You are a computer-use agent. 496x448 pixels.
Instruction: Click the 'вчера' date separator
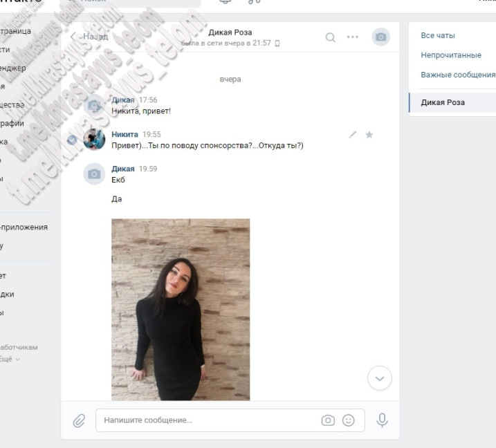(230, 80)
